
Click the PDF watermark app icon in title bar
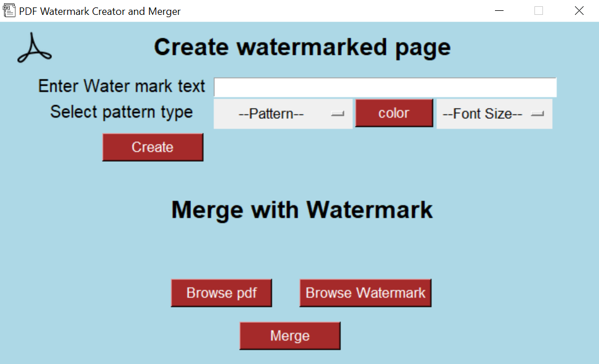click(9, 10)
